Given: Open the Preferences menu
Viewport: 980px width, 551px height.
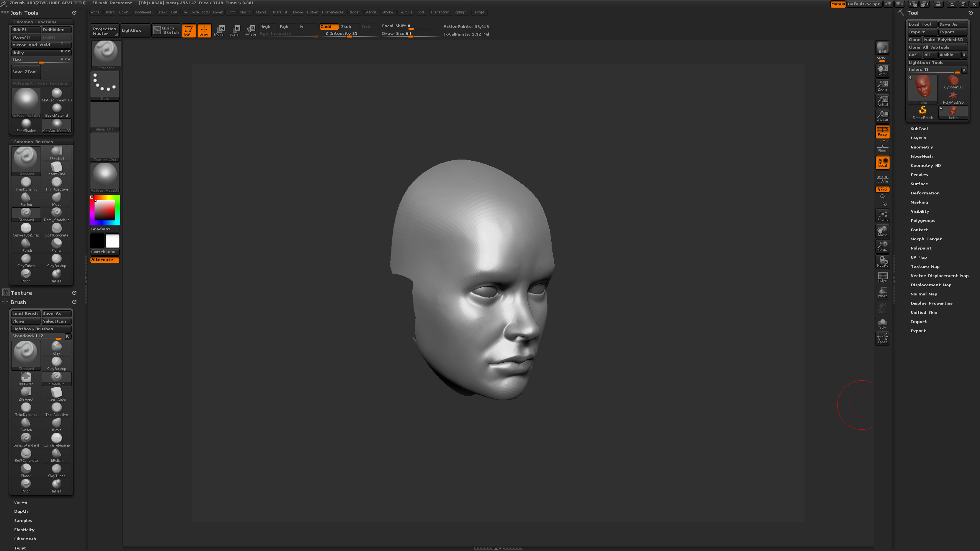Looking at the screenshot, I should coord(333,12).
